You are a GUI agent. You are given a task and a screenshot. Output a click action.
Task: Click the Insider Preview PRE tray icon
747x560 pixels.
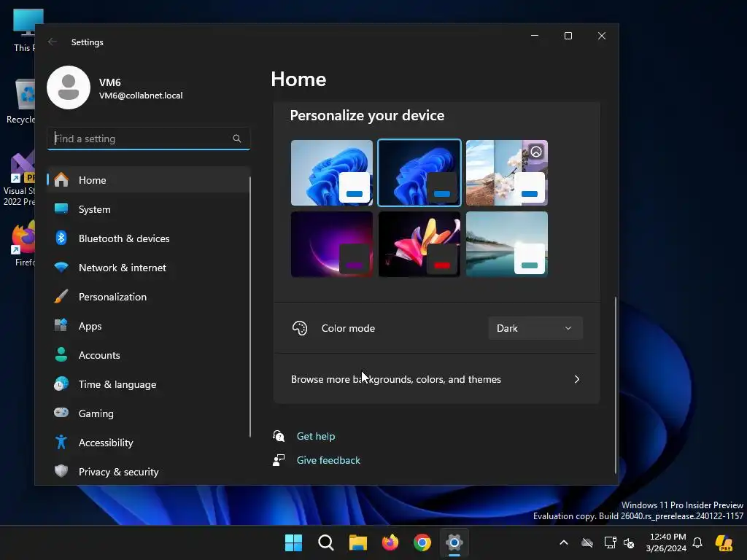pos(724,542)
